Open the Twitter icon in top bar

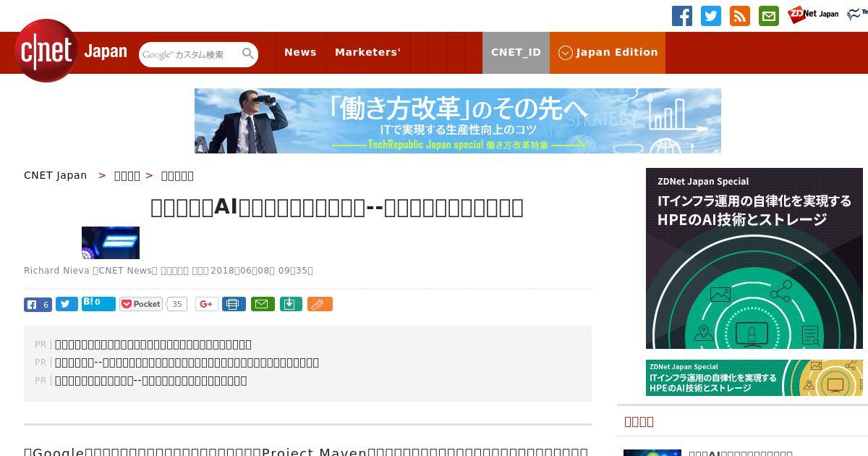click(x=711, y=16)
